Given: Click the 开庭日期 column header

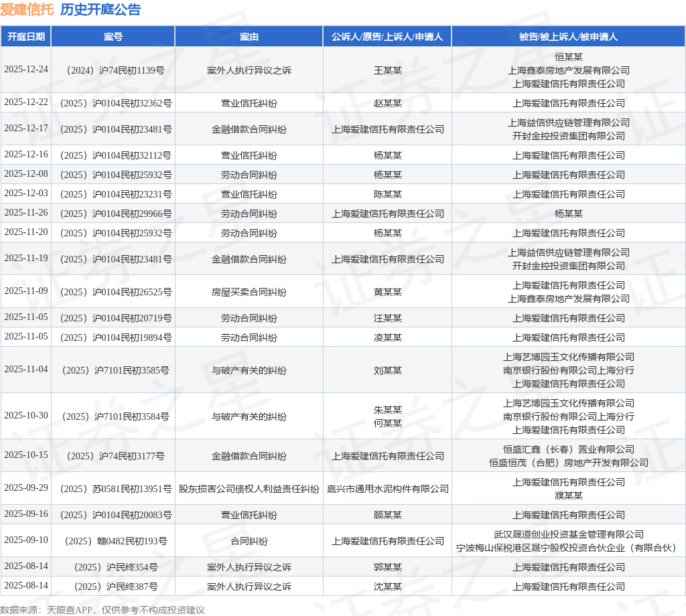Looking at the screenshot, I should tap(26, 37).
